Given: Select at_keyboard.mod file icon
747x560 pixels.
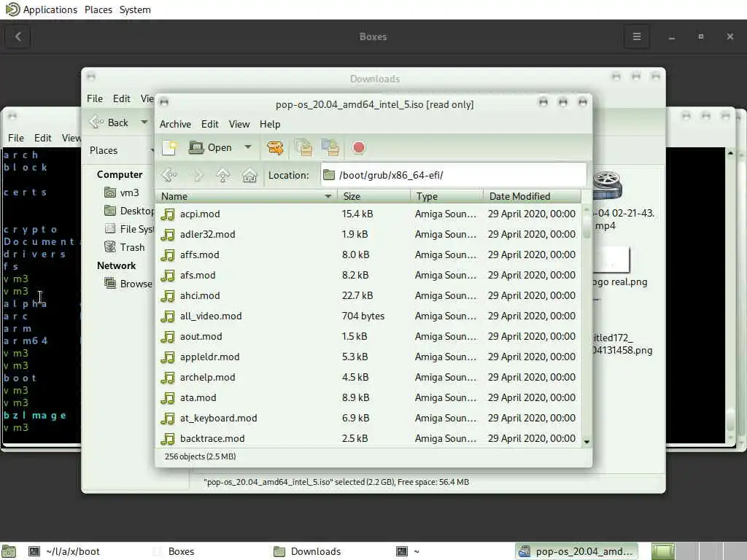Looking at the screenshot, I should (x=168, y=419).
